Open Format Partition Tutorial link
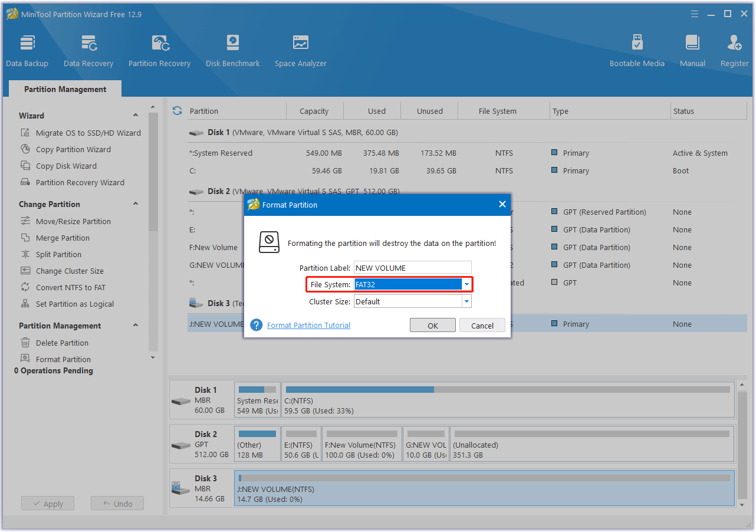756x532 pixels. click(x=308, y=325)
